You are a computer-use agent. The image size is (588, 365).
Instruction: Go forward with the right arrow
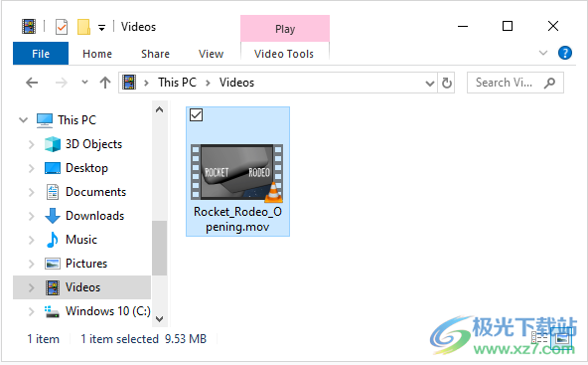62,83
